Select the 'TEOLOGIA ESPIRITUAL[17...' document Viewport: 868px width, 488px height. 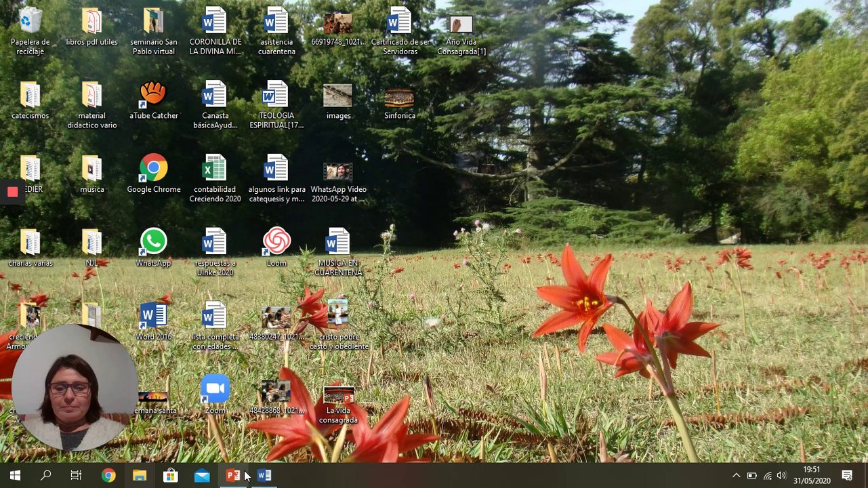[276, 105]
